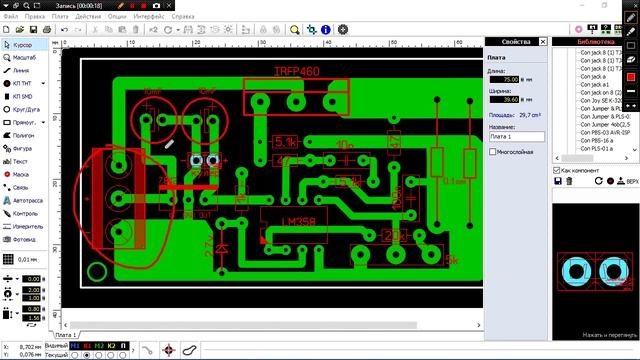The width and height of the screenshot is (640, 360).
Task: Select the П current layer radio button
Action: pos(122,356)
